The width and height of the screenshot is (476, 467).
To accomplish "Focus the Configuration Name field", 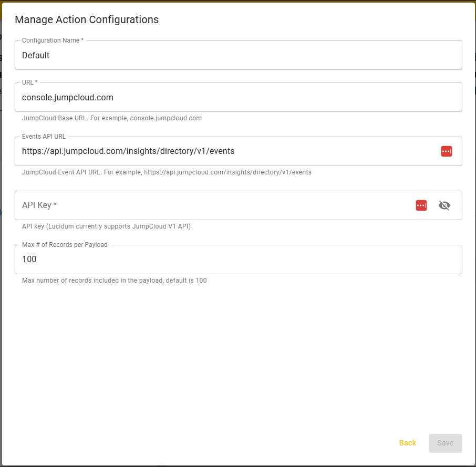I will pos(239,55).
